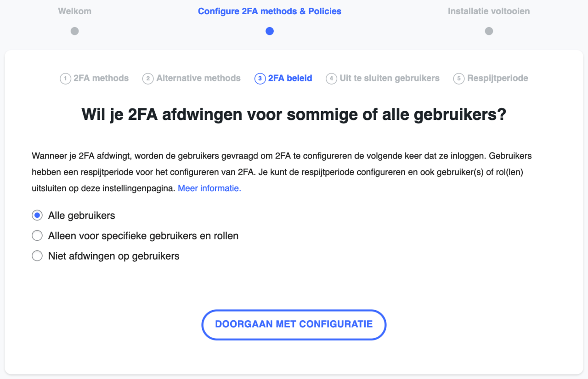Select Niet afdwingen op gebruikers option

[x=37, y=256]
